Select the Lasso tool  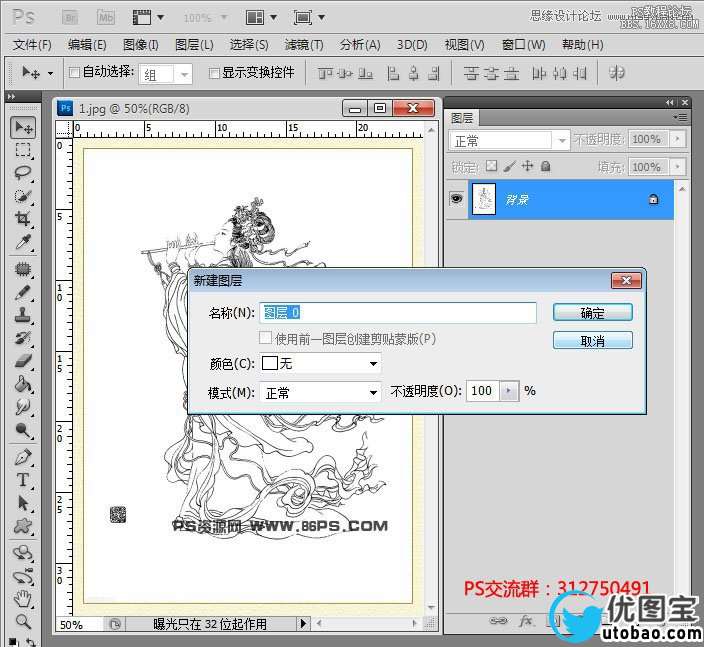pyautogui.click(x=23, y=173)
